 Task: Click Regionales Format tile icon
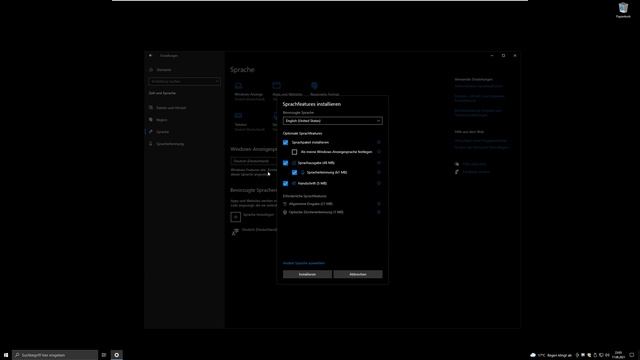[314, 86]
